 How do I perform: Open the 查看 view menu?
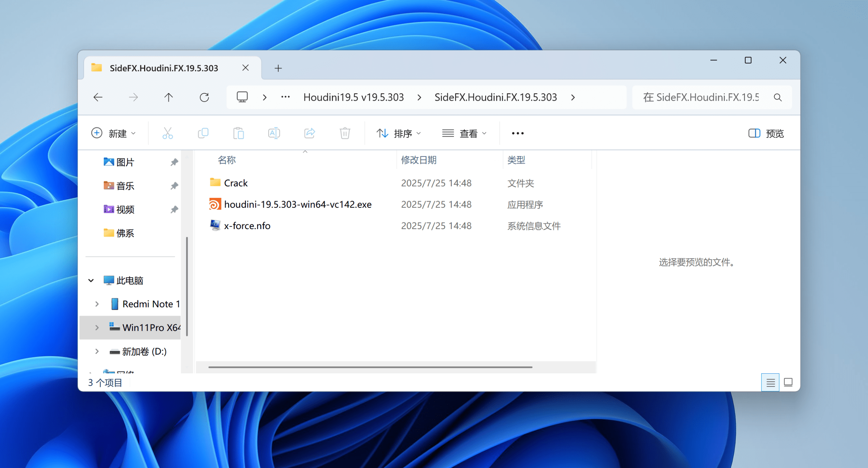464,133
